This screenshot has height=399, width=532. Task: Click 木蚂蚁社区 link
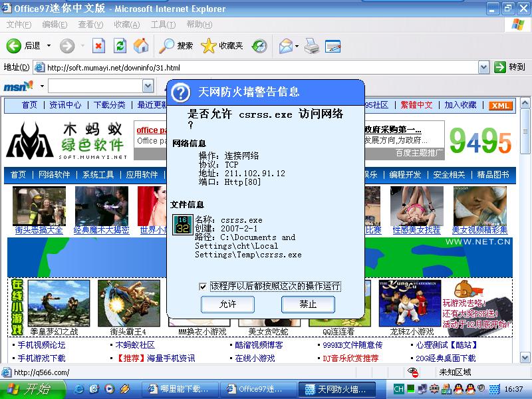click(135, 345)
